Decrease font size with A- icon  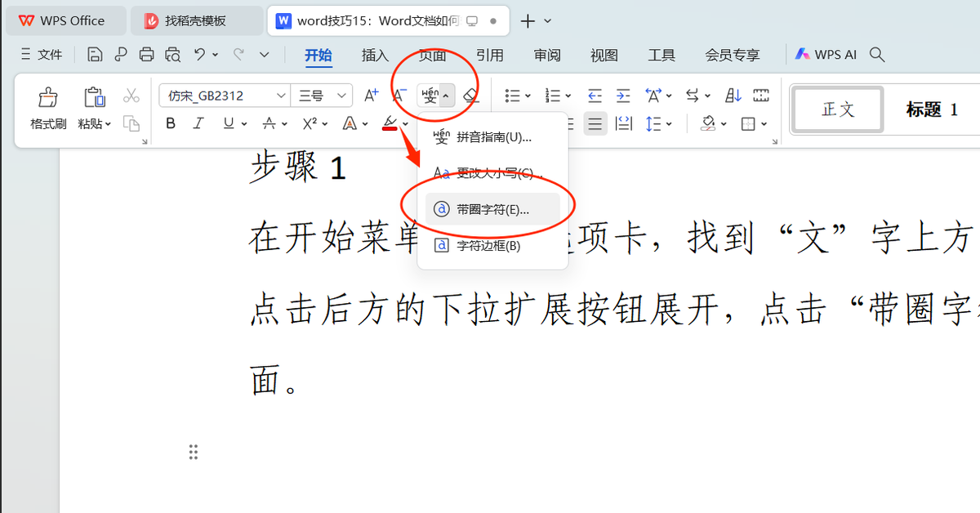[399, 96]
